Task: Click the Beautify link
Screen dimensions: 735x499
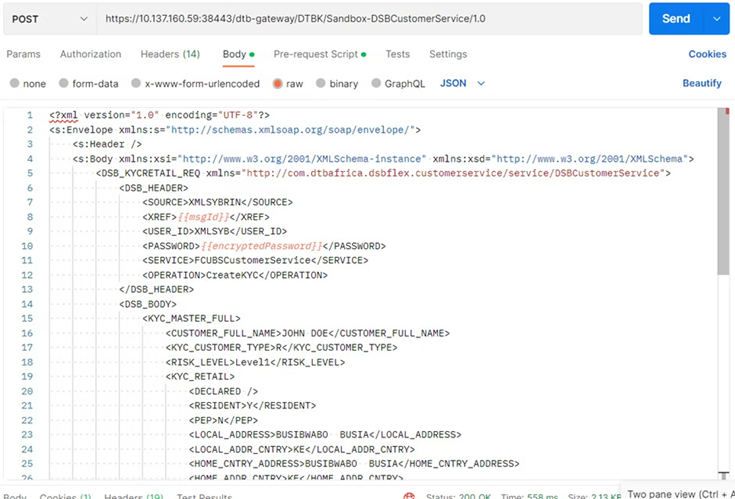Action: (x=702, y=84)
